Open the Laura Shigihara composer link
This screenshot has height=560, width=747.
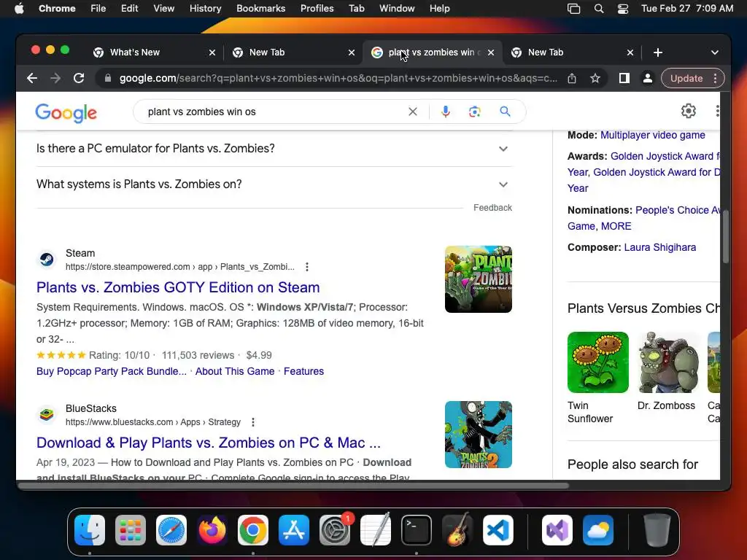click(659, 247)
